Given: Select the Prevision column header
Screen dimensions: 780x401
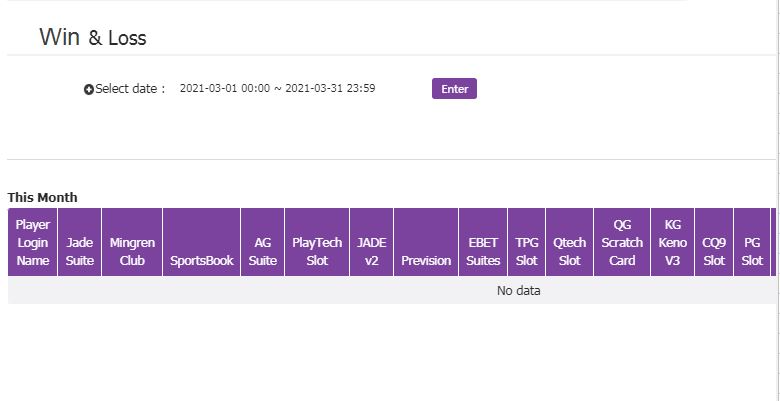Looking at the screenshot, I should coord(426,260).
